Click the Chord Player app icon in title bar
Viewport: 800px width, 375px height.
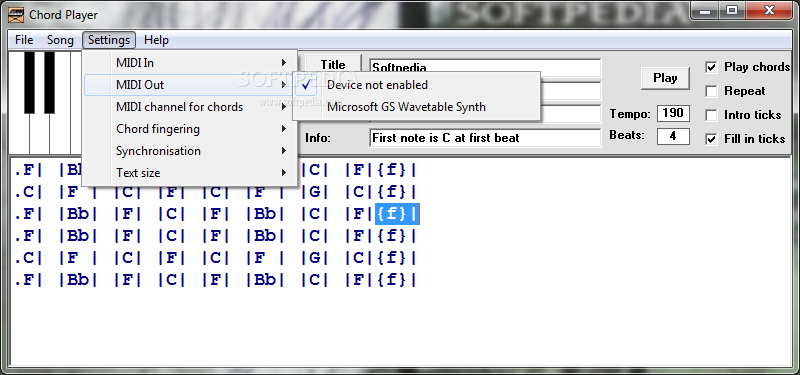(x=17, y=15)
